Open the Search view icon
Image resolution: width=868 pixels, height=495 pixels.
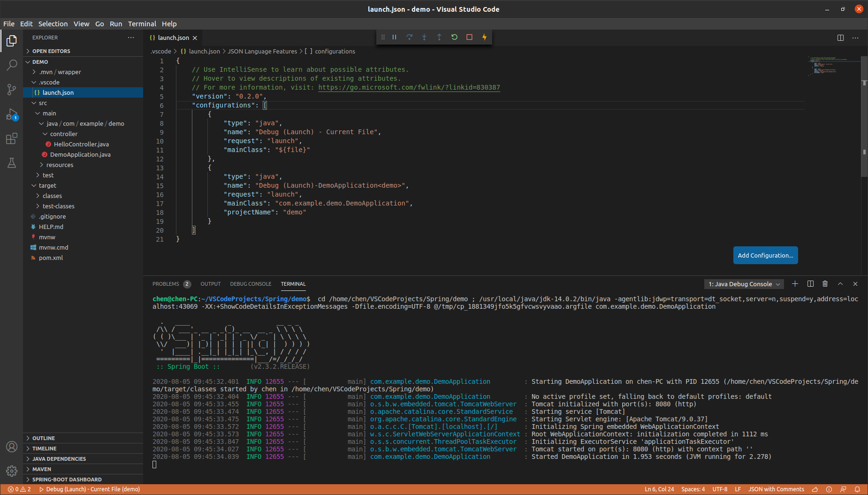[x=12, y=65]
